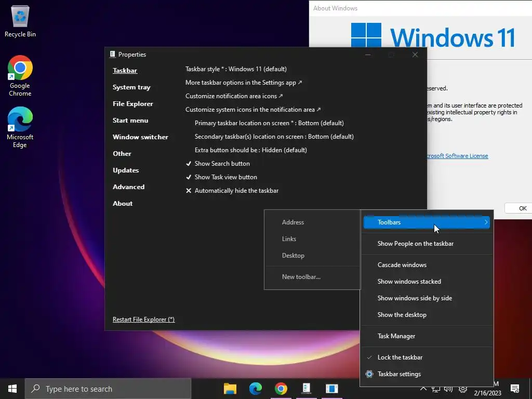532x399 pixels.
Task: Show hidden system tray icons chevron
Action: click(423, 389)
